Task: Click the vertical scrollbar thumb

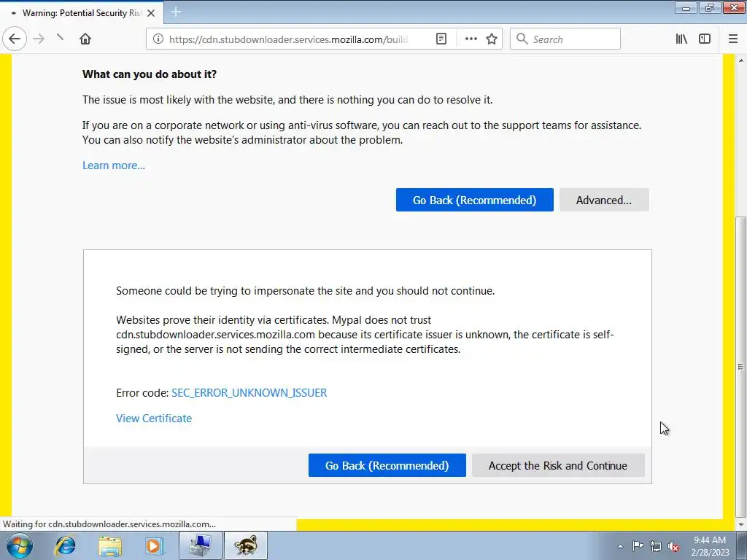Action: pyautogui.click(x=741, y=367)
